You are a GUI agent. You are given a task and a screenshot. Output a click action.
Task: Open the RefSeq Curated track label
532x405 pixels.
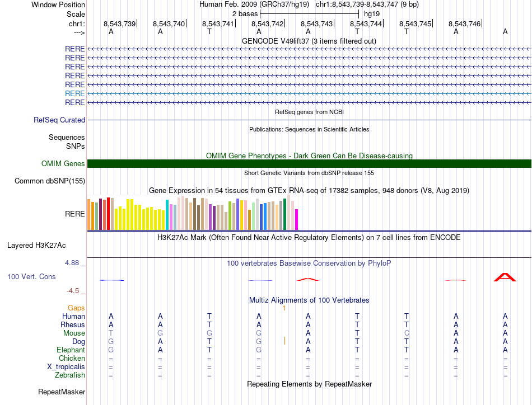point(59,120)
